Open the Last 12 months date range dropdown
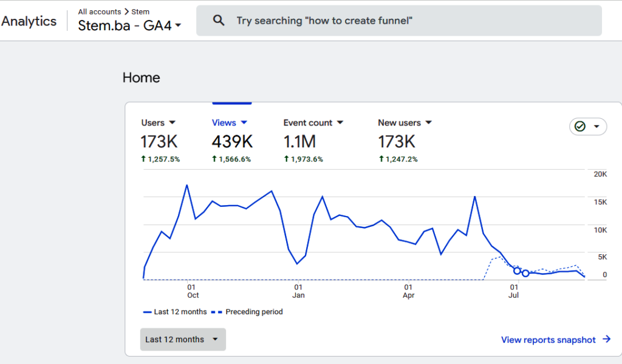Screen dimensions: 622x364 [182, 340]
